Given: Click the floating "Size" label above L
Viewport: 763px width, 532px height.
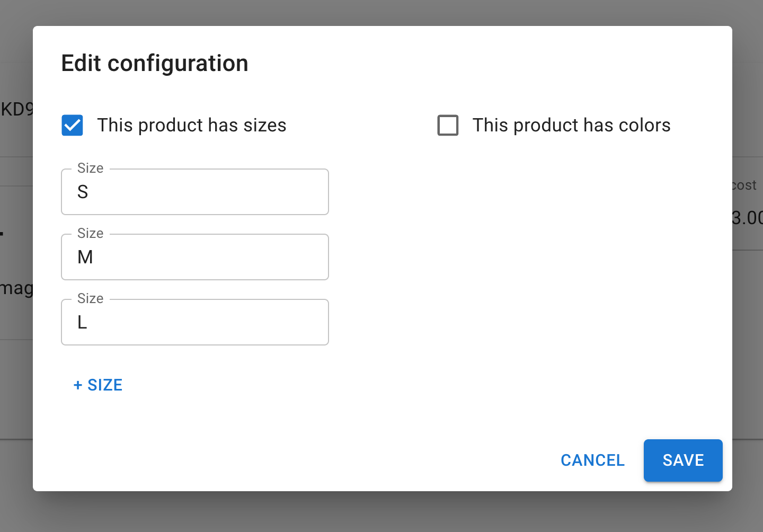Looking at the screenshot, I should pyautogui.click(x=90, y=299).
